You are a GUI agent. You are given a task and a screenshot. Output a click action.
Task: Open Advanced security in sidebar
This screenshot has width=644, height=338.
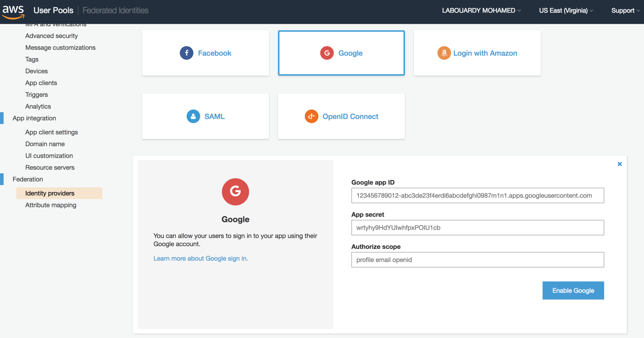coord(52,36)
